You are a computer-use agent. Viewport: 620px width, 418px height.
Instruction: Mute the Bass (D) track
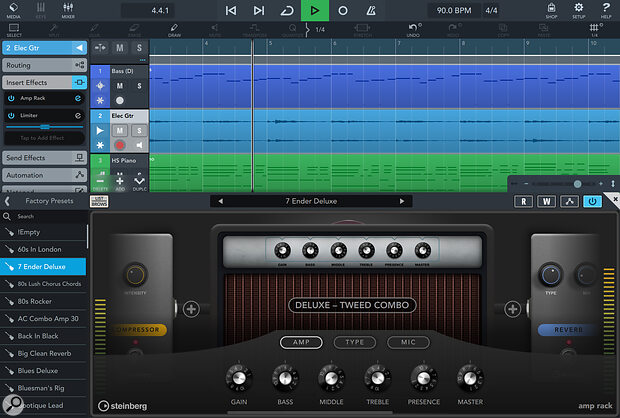click(119, 86)
